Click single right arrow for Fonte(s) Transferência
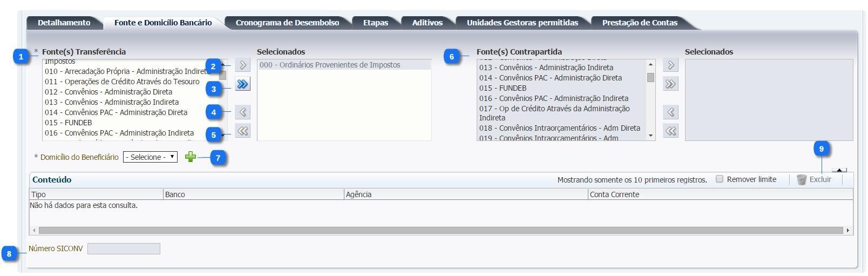 click(x=243, y=65)
